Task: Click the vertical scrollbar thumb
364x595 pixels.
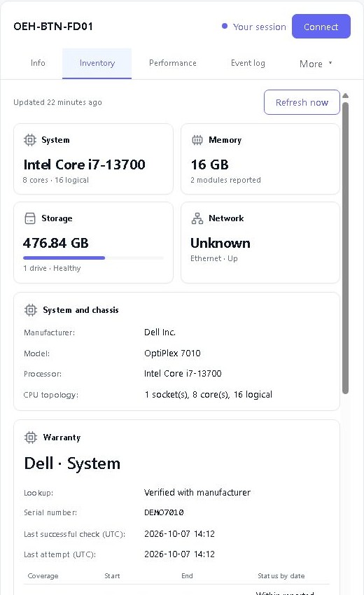Action: pos(345,248)
